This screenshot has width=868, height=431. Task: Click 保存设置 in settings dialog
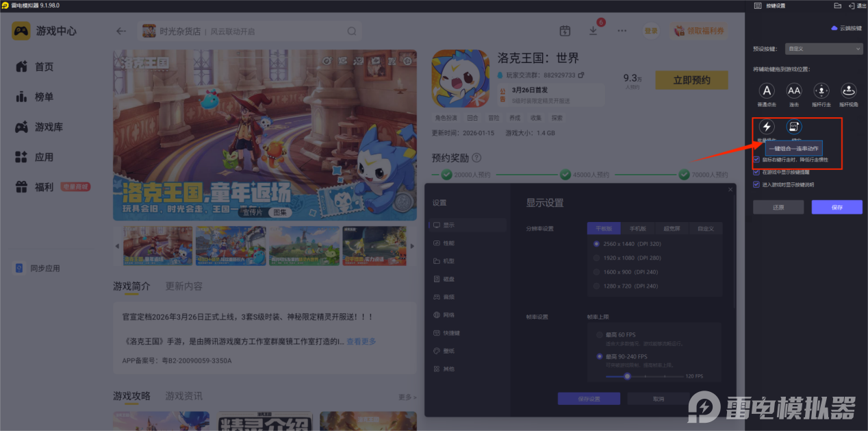(589, 399)
